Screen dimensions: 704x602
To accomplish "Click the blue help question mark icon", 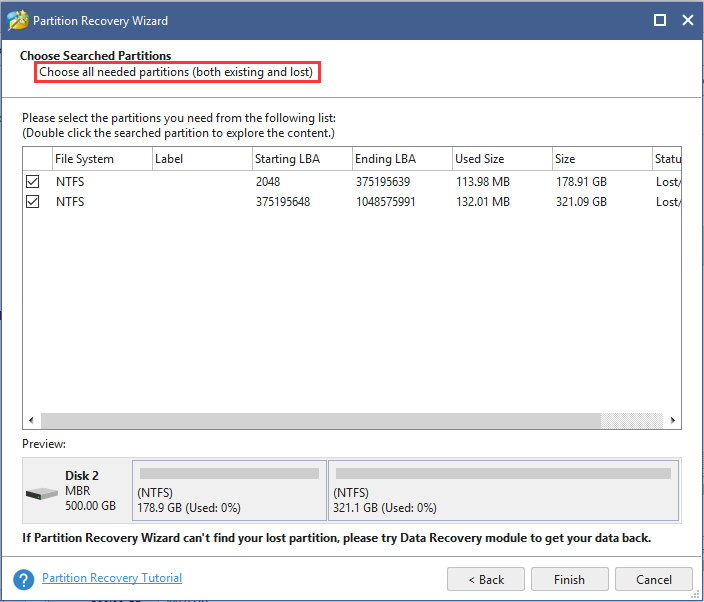I will (x=23, y=579).
